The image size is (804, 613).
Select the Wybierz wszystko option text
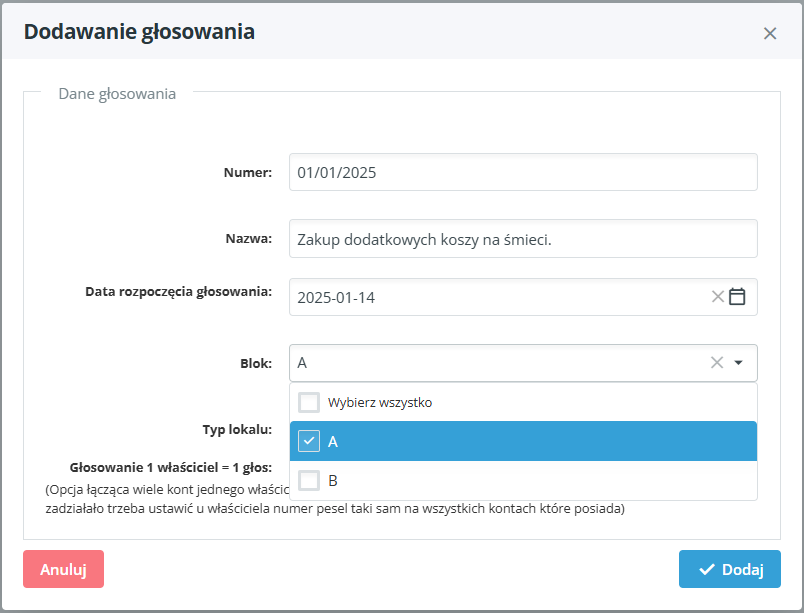click(380, 402)
